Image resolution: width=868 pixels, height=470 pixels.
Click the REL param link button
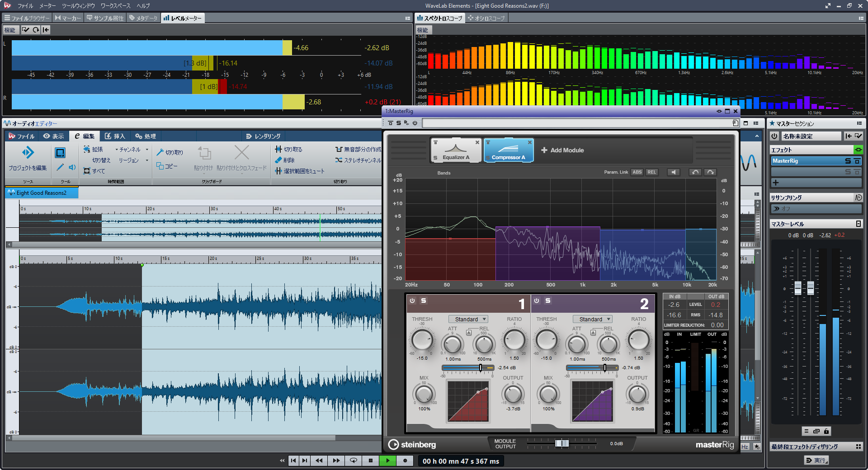tap(651, 172)
